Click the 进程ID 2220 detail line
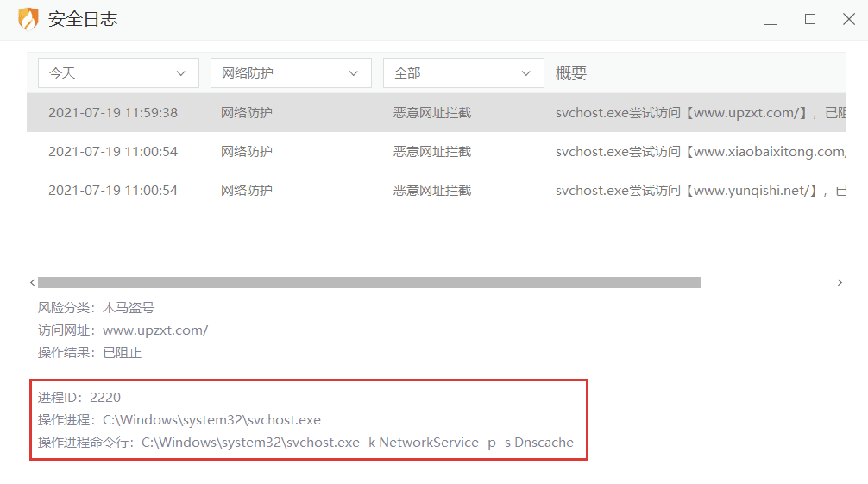Screen dimensions: 868x484 [x=79, y=398]
